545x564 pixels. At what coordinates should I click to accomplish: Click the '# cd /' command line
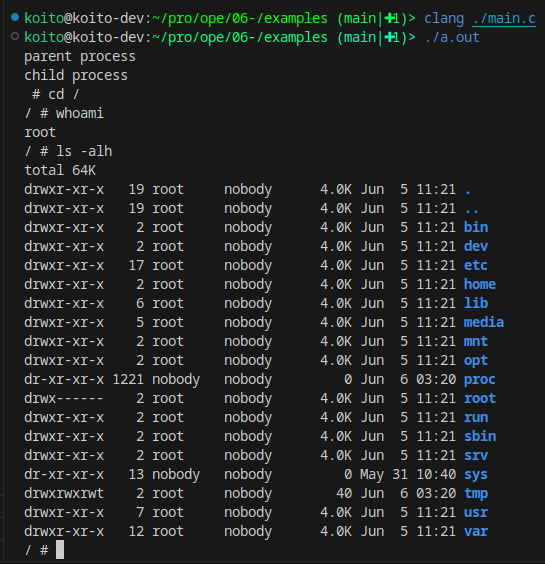[56, 95]
